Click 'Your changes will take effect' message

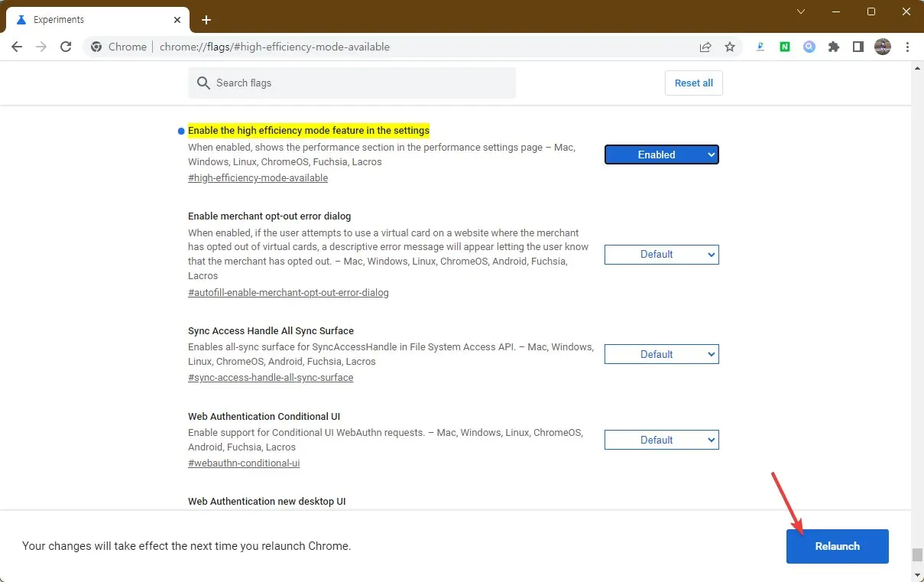click(186, 546)
